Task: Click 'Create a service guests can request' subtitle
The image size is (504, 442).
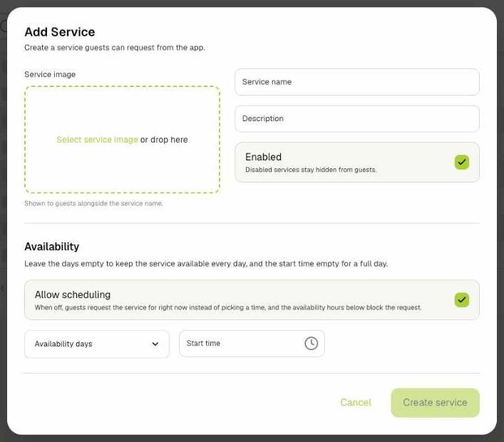Action: point(115,48)
